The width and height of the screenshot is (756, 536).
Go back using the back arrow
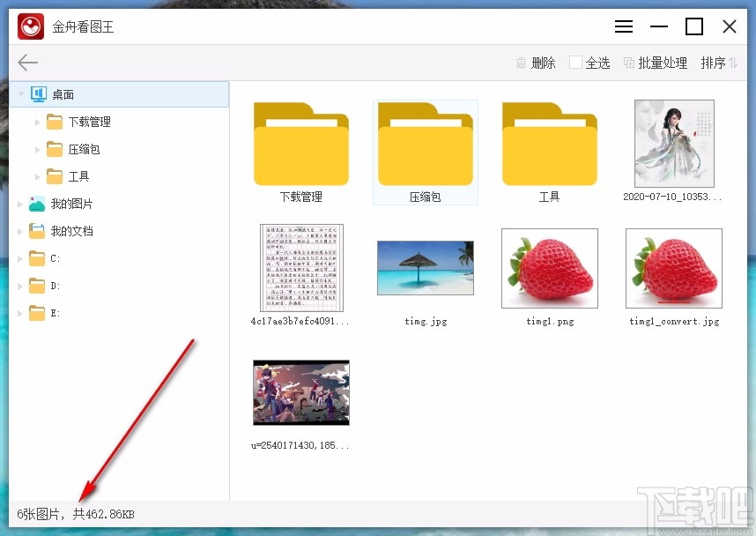(27, 62)
